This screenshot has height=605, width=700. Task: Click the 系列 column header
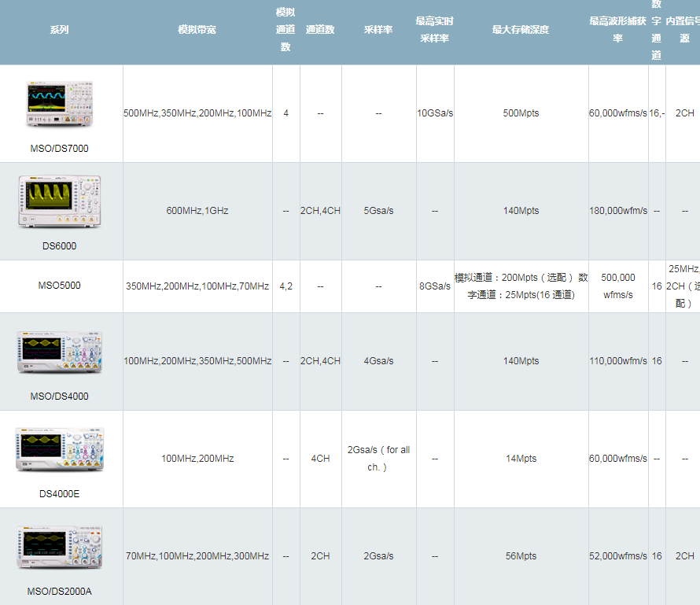59,29
